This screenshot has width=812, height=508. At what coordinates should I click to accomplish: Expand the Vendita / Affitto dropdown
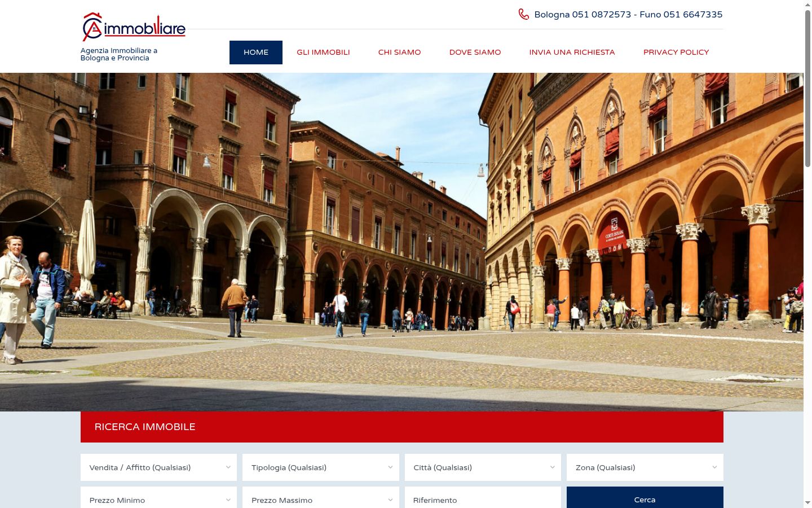click(x=159, y=467)
